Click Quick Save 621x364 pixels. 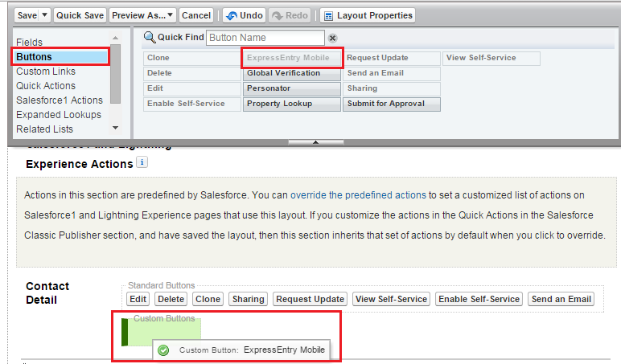[x=80, y=15]
